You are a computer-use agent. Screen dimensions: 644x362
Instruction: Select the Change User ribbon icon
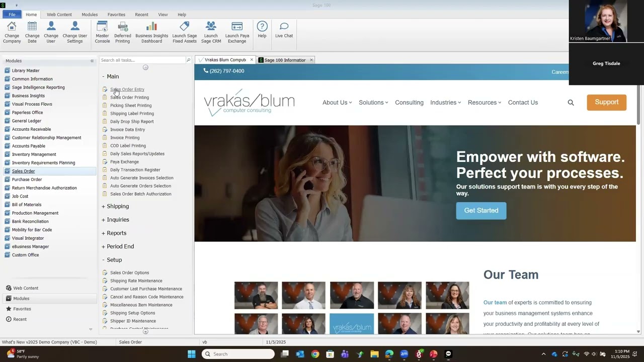[x=51, y=26]
